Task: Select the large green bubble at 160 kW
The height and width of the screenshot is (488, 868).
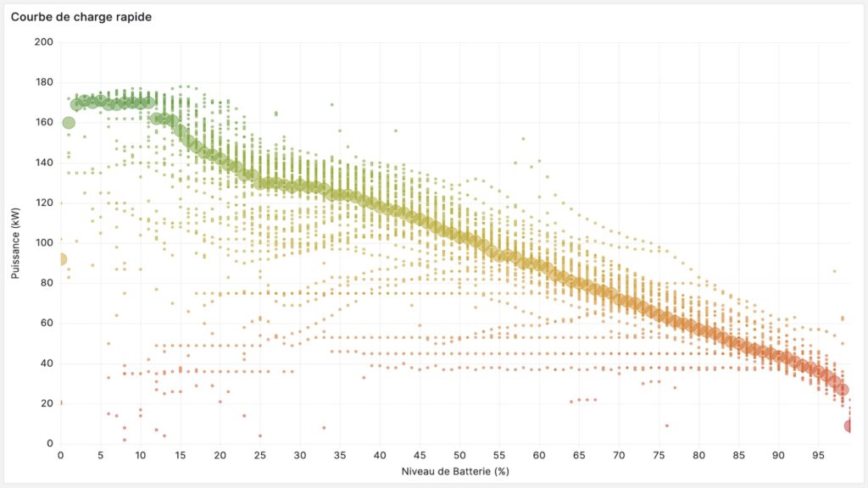Action: [x=69, y=123]
